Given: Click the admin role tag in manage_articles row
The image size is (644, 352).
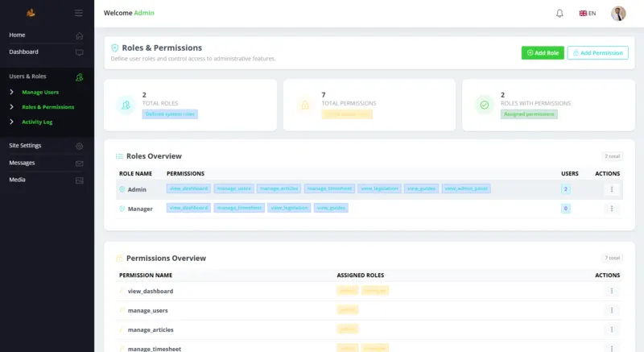Looking at the screenshot, I should click(x=348, y=329).
